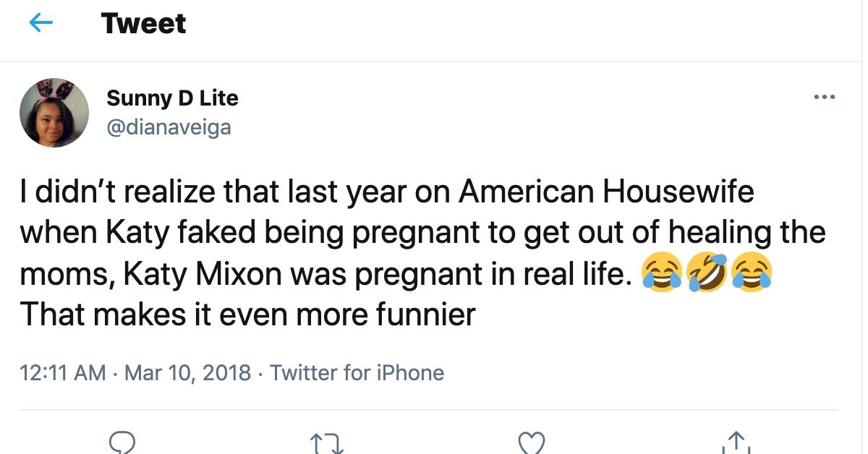Open the reply composer icon
This screenshot has height=454, width=868.
click(123, 441)
